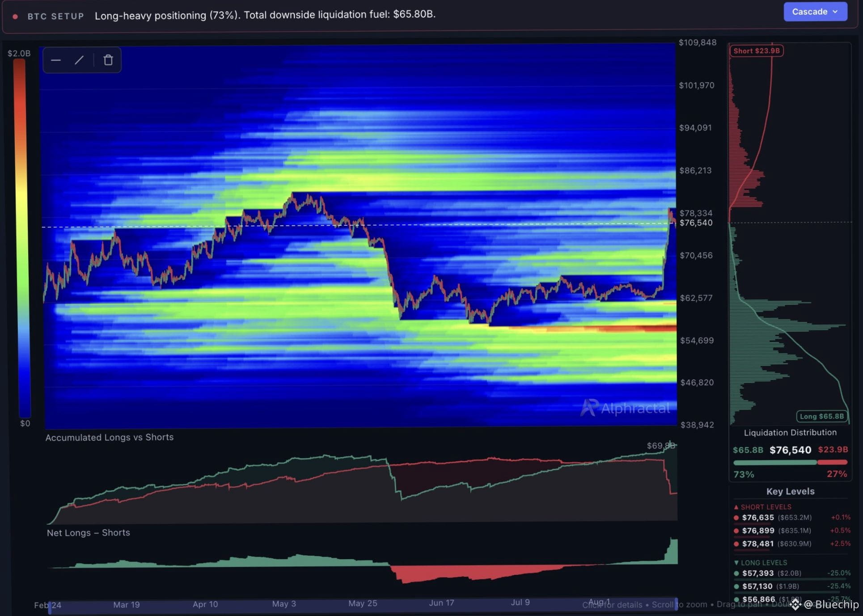The width and height of the screenshot is (863, 616).
Task: Click the $78,334 price axis label
Action: tap(696, 213)
